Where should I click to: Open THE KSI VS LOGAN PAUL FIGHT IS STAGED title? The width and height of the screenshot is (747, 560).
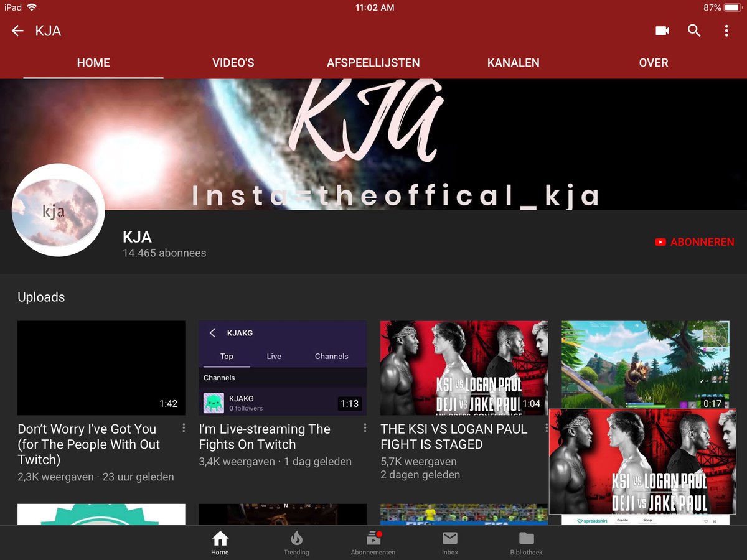[x=454, y=436]
